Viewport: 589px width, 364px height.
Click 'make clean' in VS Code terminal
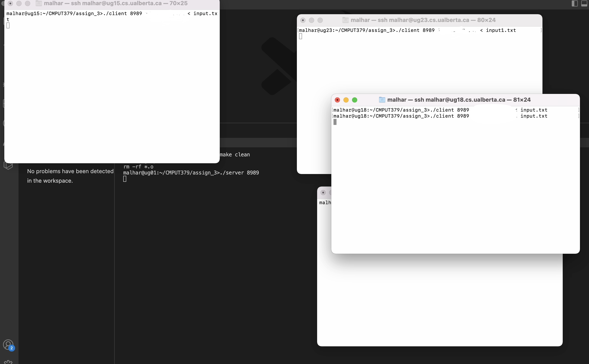coord(235,155)
